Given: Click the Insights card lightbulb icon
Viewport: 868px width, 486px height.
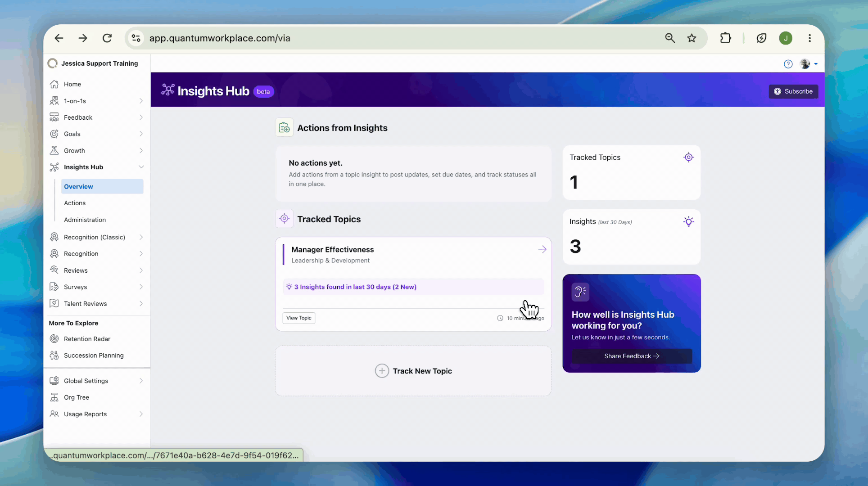Looking at the screenshot, I should click(688, 221).
